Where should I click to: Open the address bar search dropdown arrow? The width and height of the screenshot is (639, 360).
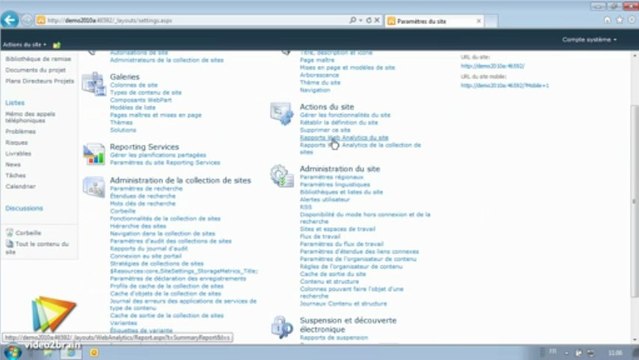click(361, 20)
